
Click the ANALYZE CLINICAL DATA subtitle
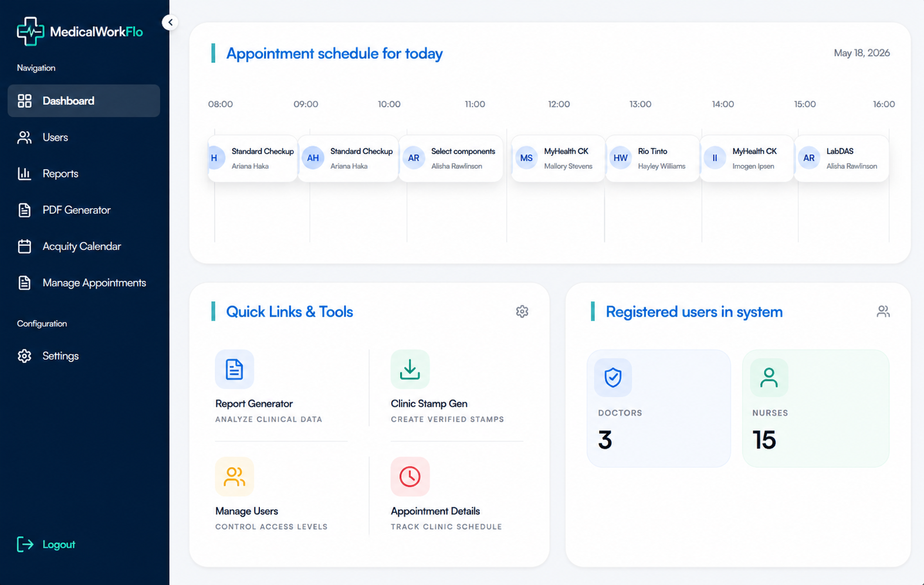[269, 420]
